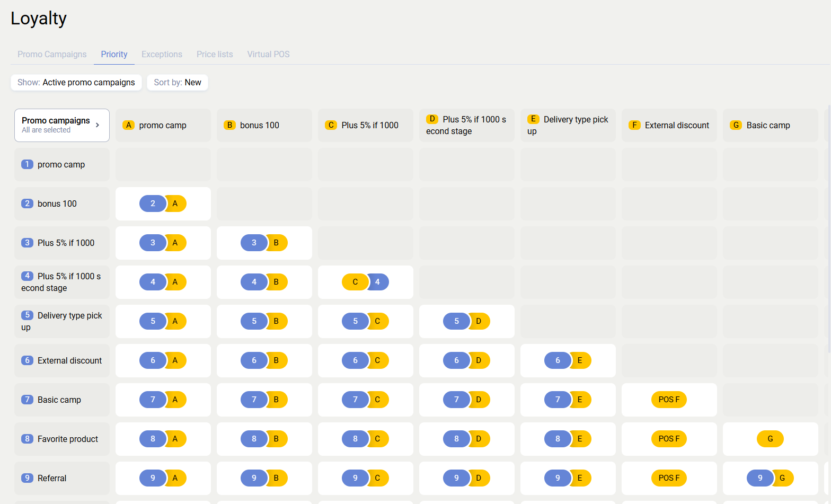
Task: Click POS F pill in Basic camp row
Action: click(x=669, y=400)
